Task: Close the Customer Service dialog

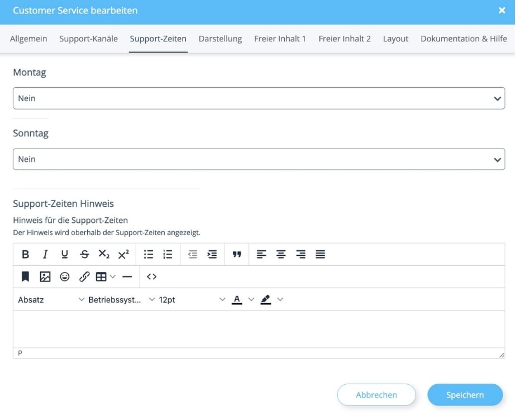Action: point(502,11)
